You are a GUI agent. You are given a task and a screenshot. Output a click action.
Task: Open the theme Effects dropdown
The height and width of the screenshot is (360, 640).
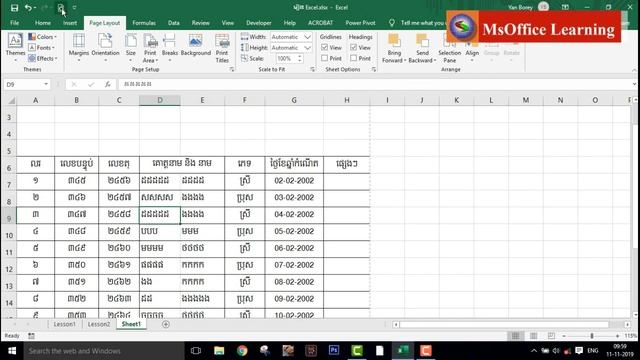point(42,58)
